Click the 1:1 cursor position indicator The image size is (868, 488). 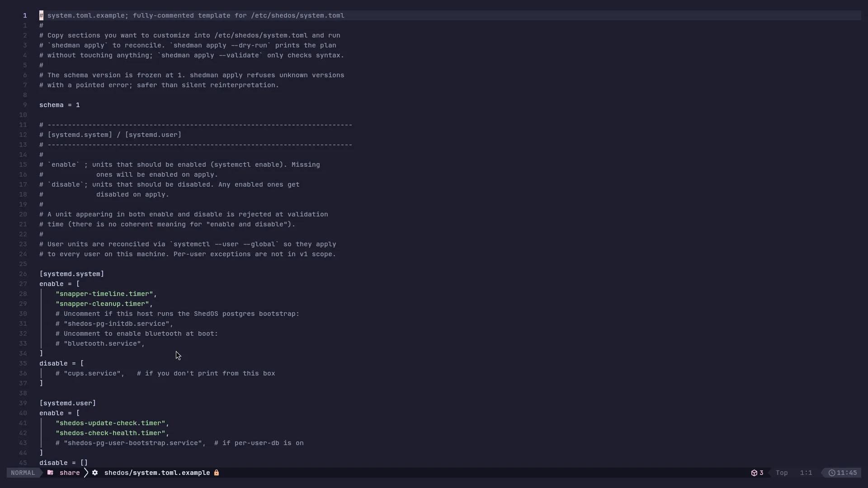[x=806, y=473]
